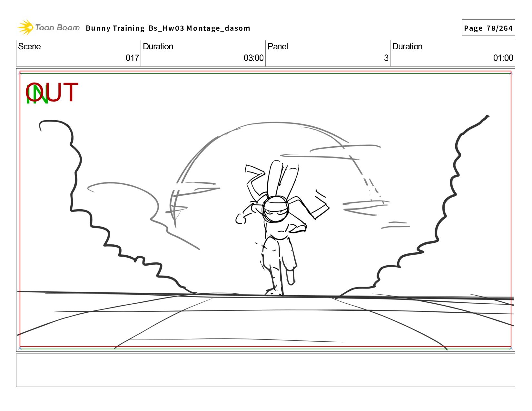532x411 pixels.
Task: Click the 'Scene' header label
Action: pos(29,46)
